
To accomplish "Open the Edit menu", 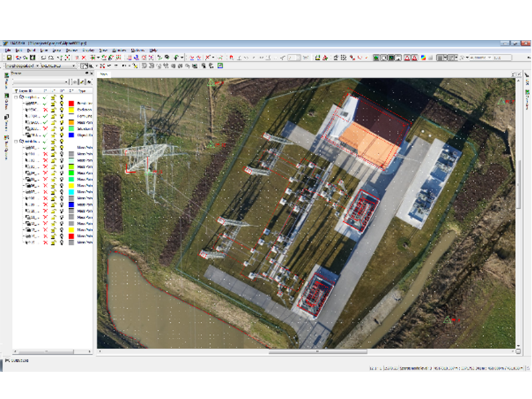I will pyautogui.click(x=19, y=51).
